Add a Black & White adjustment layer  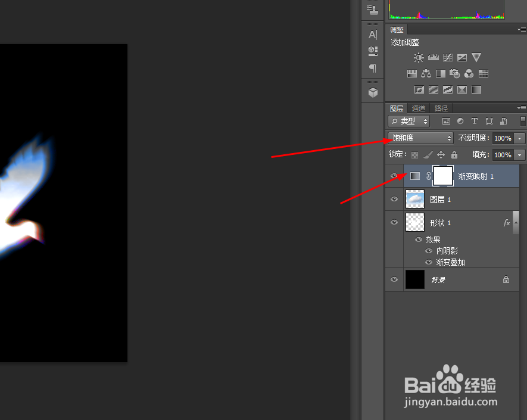tap(441, 74)
